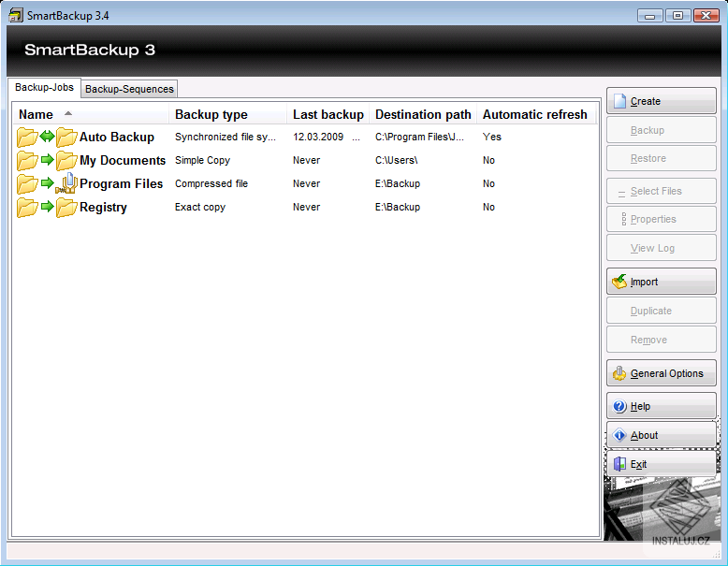This screenshot has width=728, height=566.
Task: Sort by the Last backup column
Action: click(328, 114)
